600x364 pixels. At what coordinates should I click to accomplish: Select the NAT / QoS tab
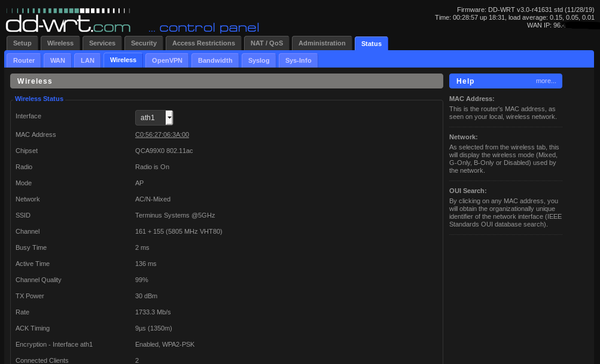[x=267, y=43]
